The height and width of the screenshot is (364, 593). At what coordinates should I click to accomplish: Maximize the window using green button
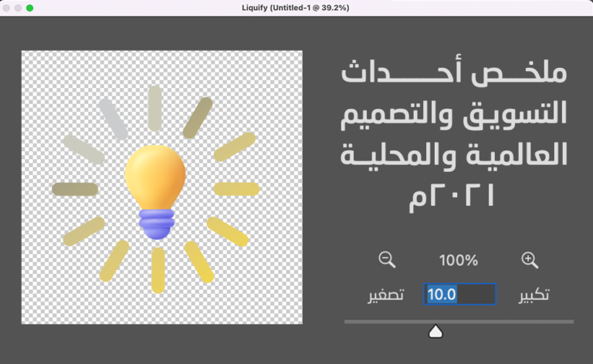(30, 8)
